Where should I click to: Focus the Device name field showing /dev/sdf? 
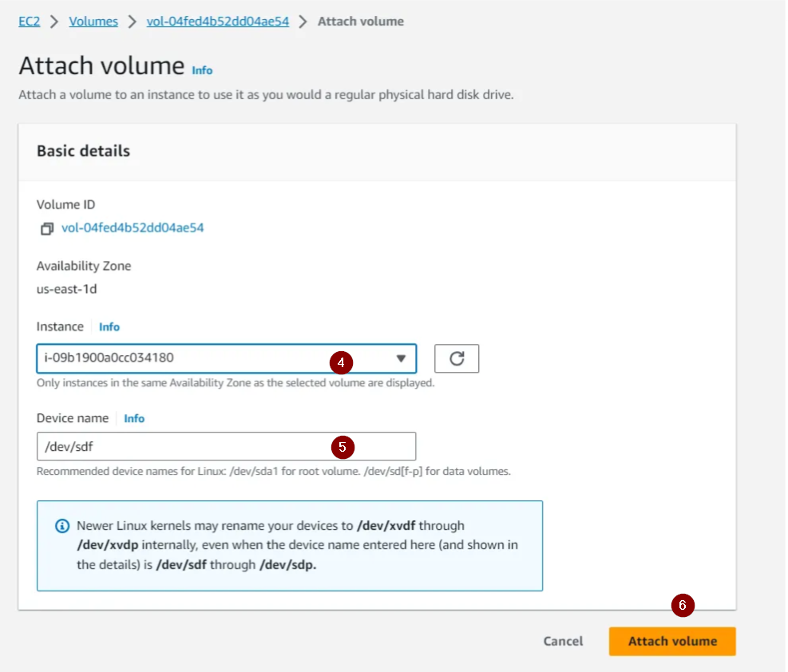point(226,446)
